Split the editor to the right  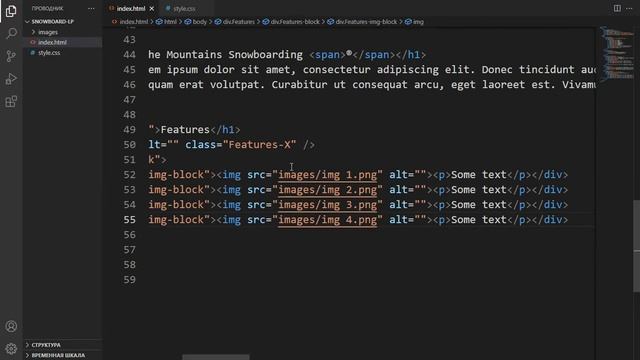click(x=617, y=8)
